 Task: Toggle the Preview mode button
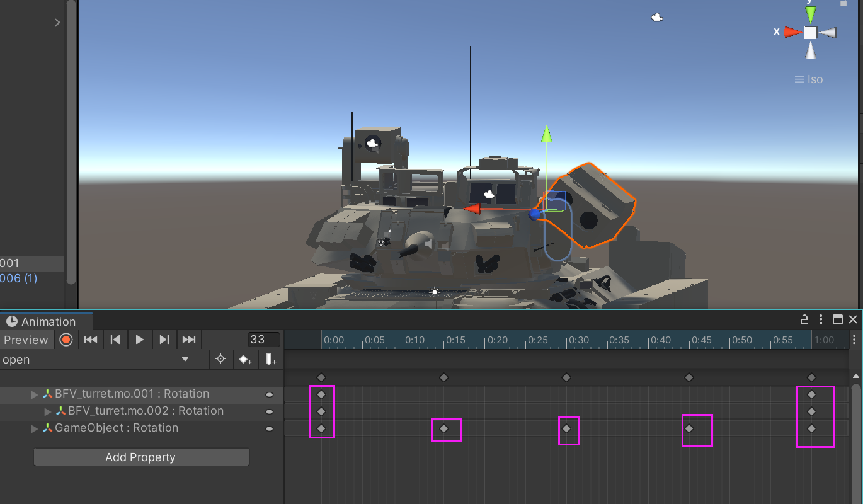(26, 340)
